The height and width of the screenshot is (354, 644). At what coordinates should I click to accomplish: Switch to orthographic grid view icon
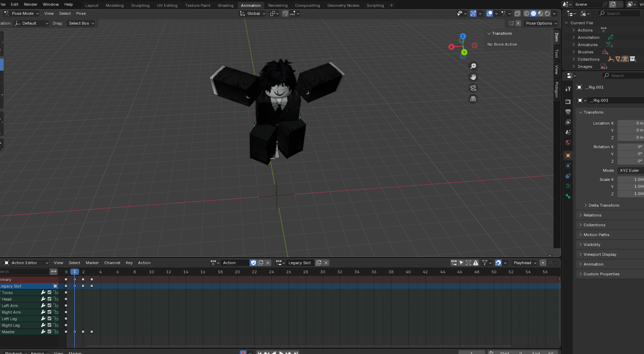click(473, 99)
